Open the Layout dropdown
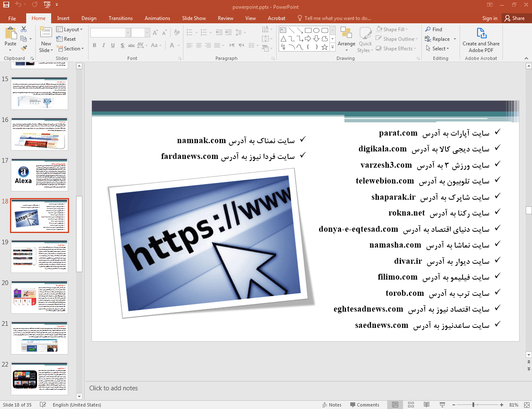 [69, 30]
